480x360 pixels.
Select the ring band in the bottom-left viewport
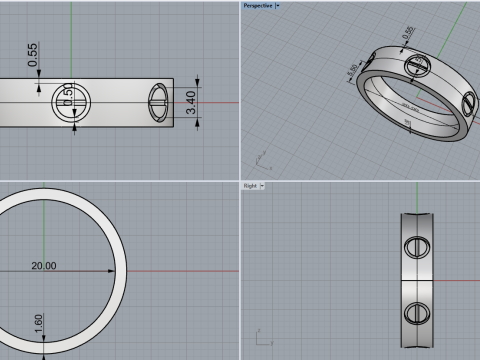tap(120, 271)
